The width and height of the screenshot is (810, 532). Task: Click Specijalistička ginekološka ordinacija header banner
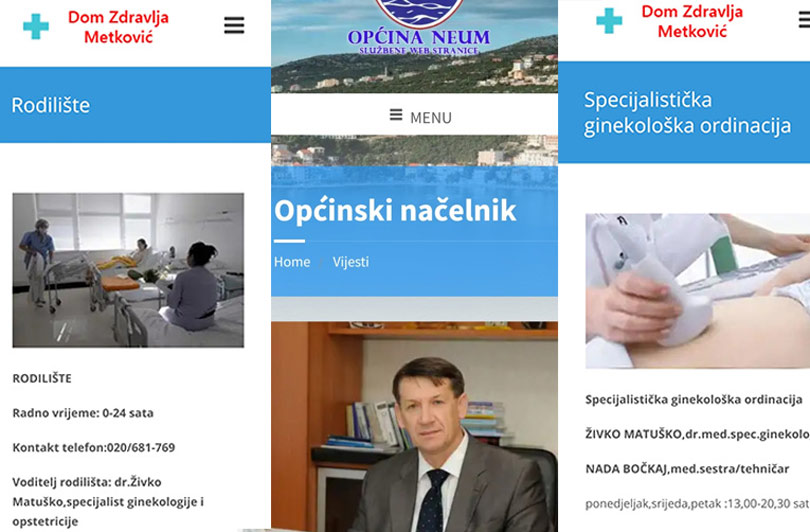pos(684,112)
